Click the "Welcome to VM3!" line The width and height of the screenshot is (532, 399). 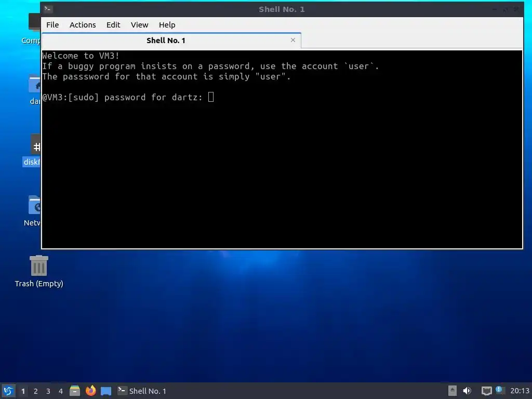click(81, 56)
